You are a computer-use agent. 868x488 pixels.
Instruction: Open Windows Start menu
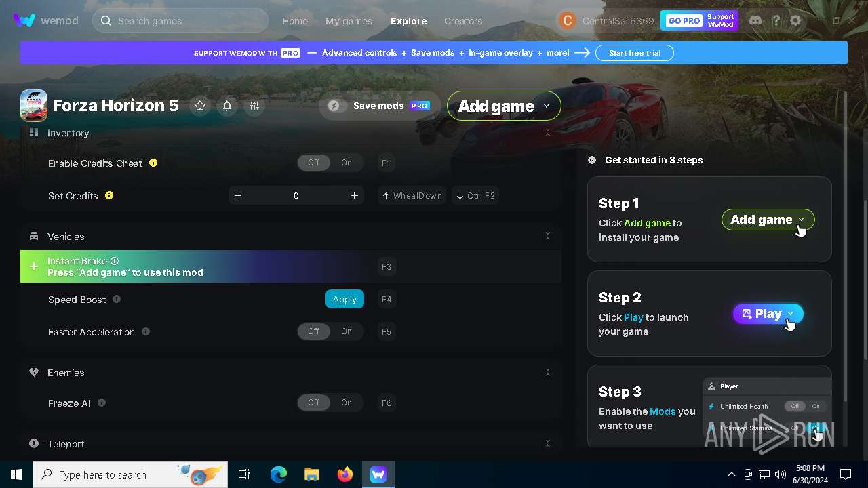tap(16, 474)
